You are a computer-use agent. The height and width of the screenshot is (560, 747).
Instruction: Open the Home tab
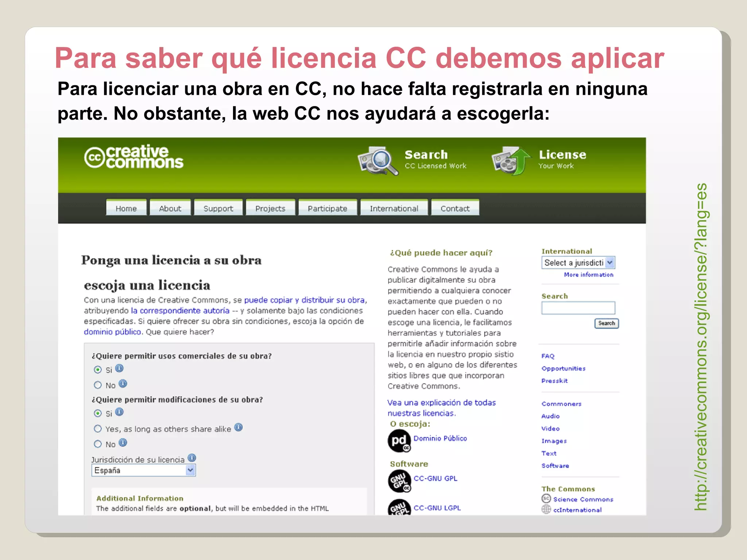pyautogui.click(x=126, y=208)
